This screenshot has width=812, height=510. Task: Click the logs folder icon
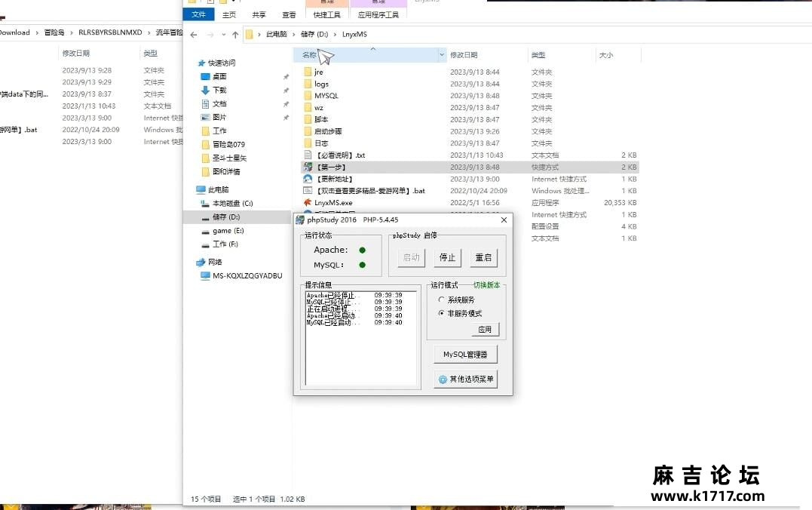point(308,84)
